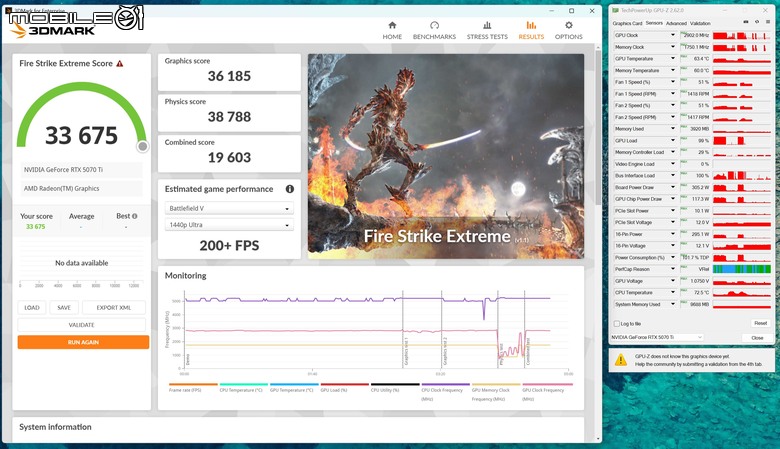The width and height of the screenshot is (780, 449).
Task: Expand the GPU Clock sensor dropdown
Action: (673, 35)
